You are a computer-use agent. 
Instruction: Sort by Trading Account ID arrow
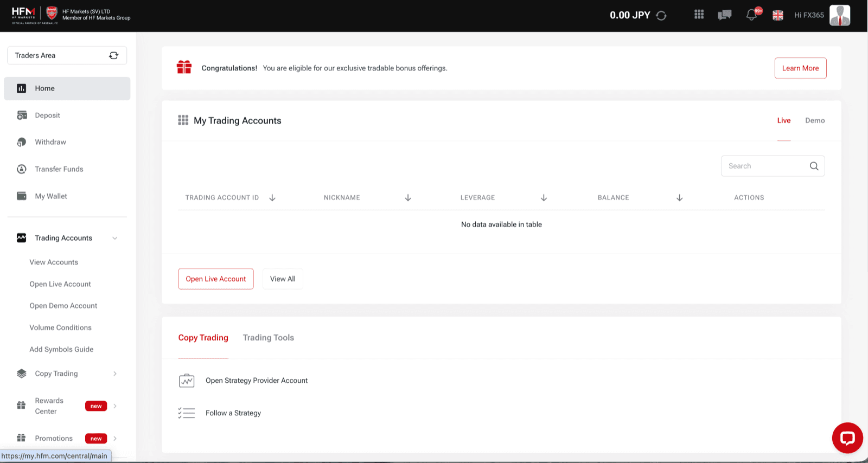click(272, 198)
